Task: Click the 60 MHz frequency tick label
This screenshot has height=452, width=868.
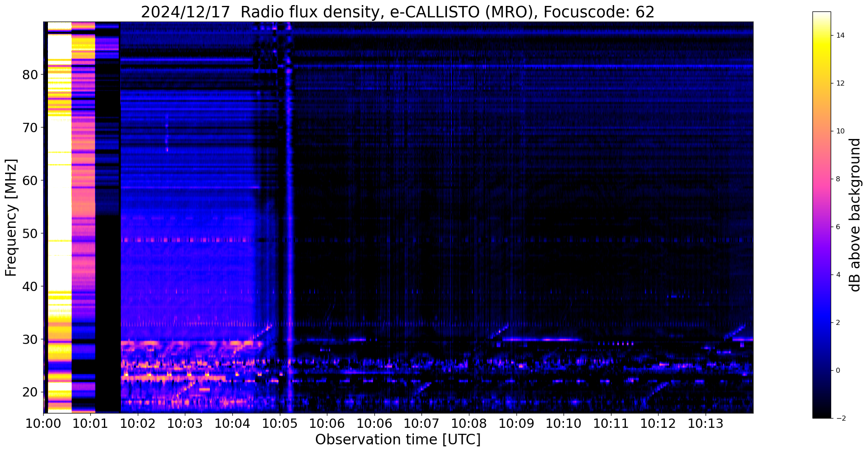Action: tap(30, 180)
